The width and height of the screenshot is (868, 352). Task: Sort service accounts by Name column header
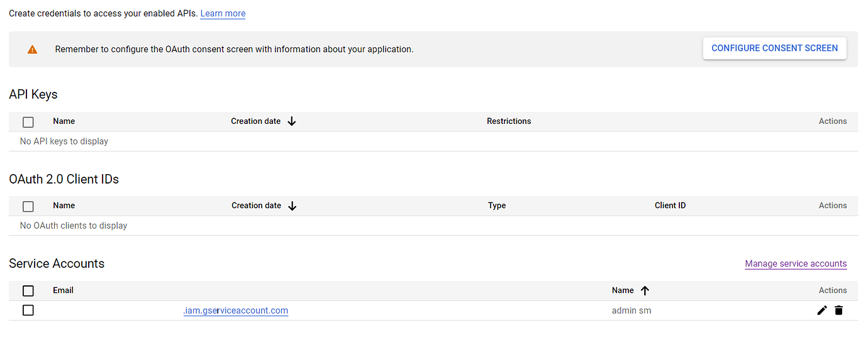623,290
